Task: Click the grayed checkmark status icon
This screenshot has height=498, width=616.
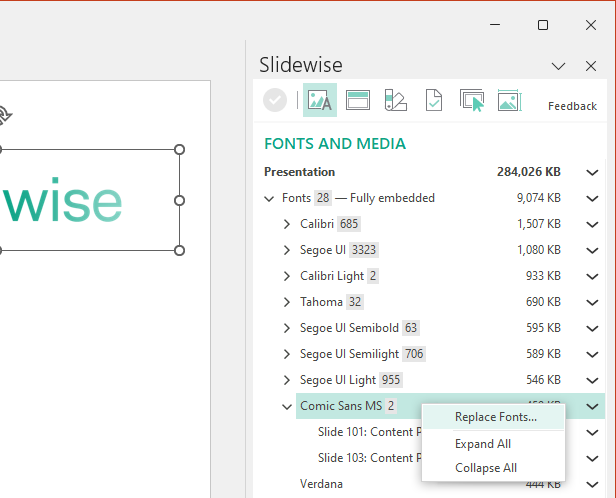Action: (x=275, y=100)
